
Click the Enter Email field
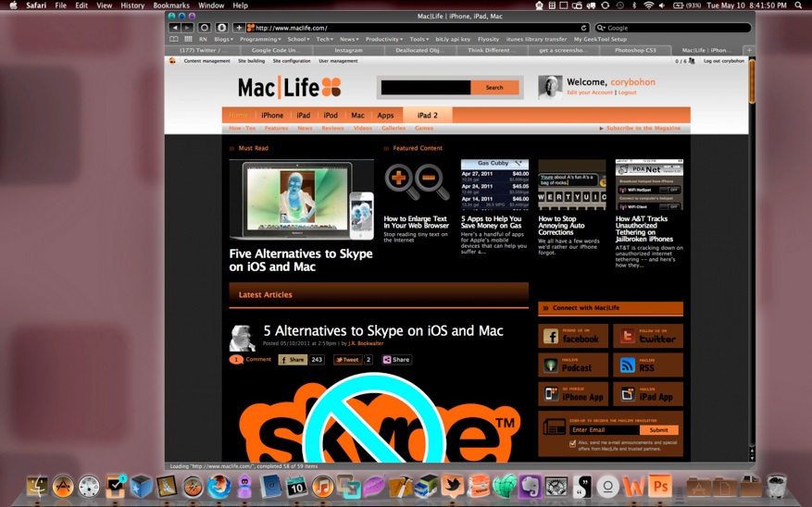[605, 430]
